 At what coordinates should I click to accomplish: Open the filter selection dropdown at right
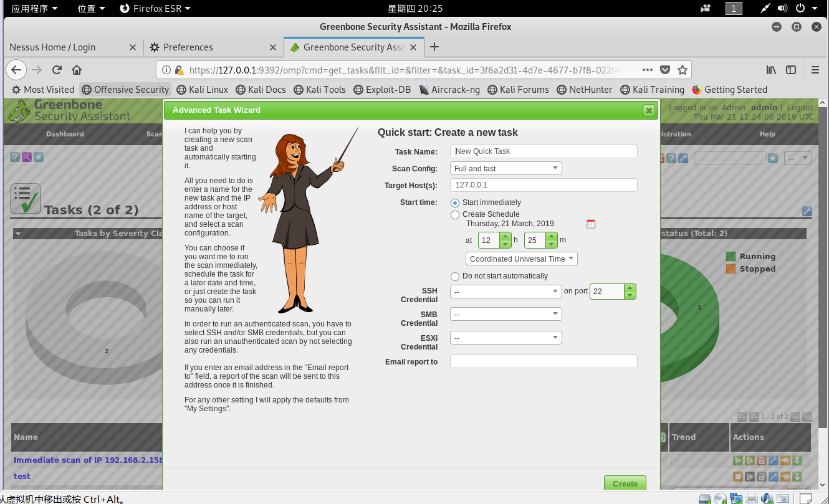point(798,158)
